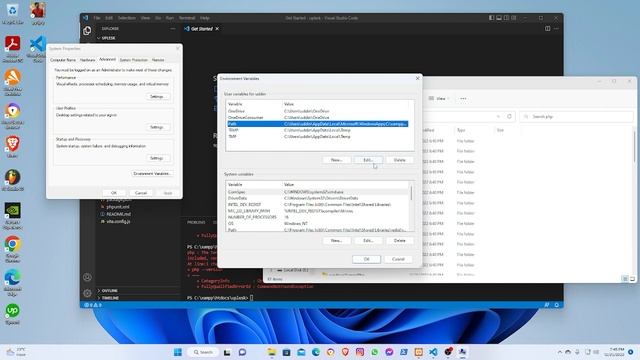Open the View dropdown in File Explorer

[x=439, y=98]
